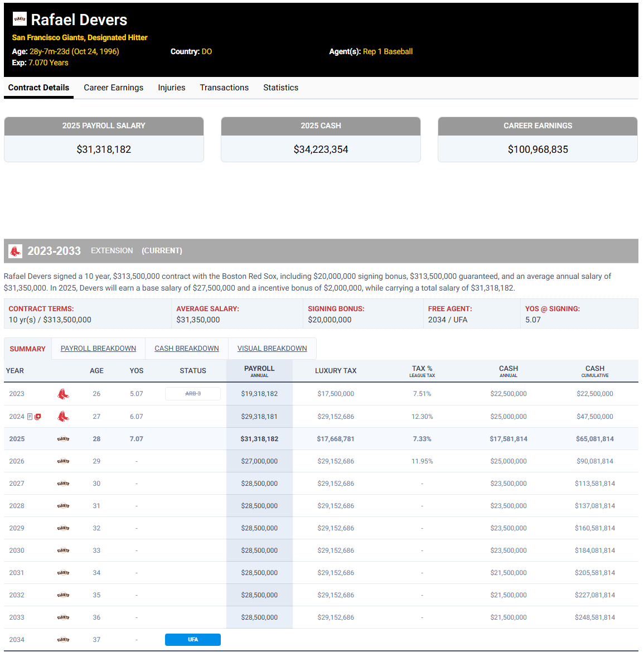Viewport: 644px width, 652px height.
Task: Click payroll $27,000,000 in 2026 row
Action: 259,461
